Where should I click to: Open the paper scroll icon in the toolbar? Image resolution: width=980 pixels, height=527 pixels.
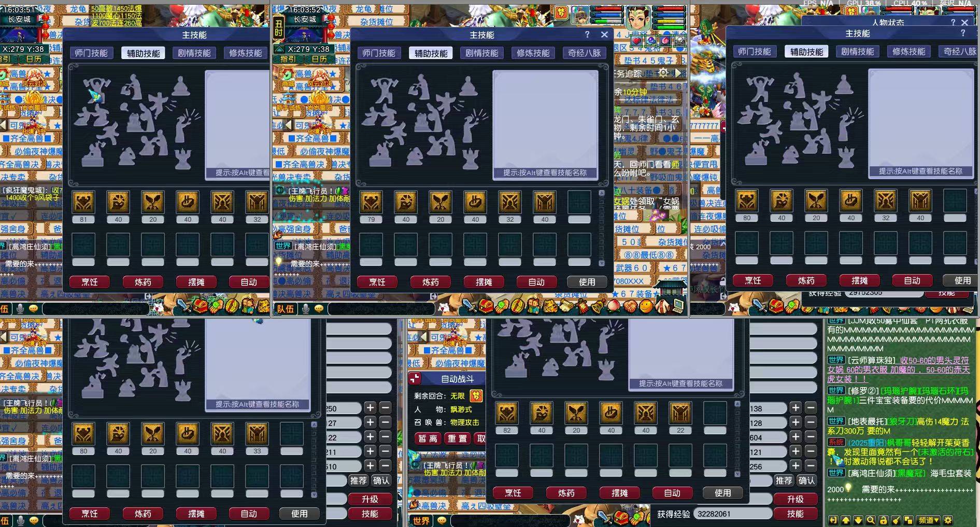(566, 307)
